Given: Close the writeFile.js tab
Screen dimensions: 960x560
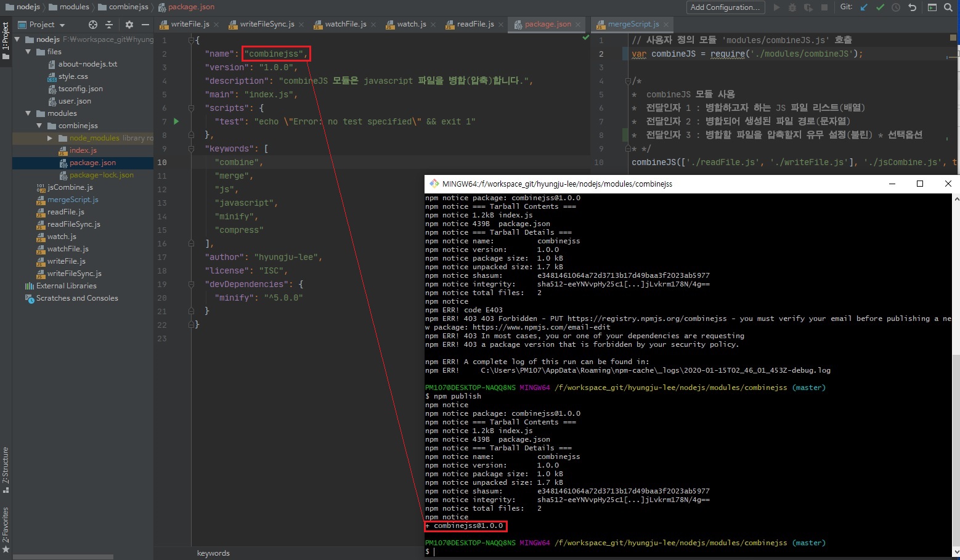Looking at the screenshot, I should coord(216,25).
